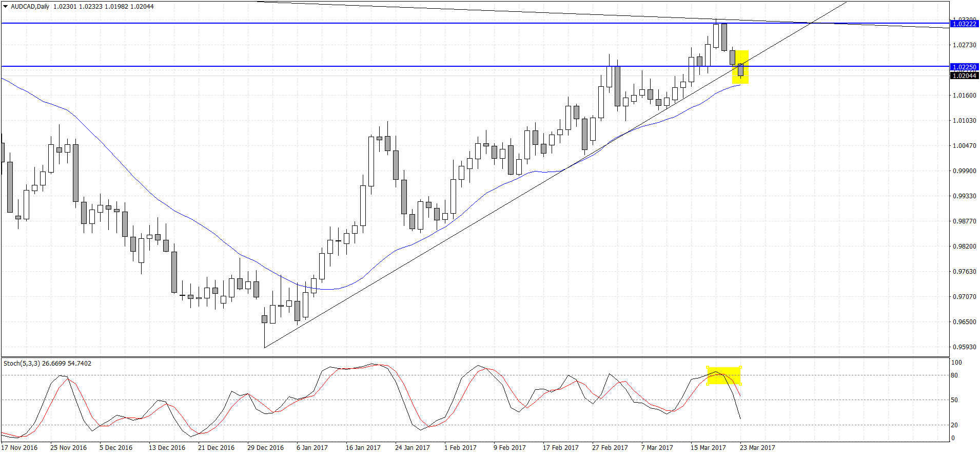Click the stochastic scale value 20

point(954,425)
